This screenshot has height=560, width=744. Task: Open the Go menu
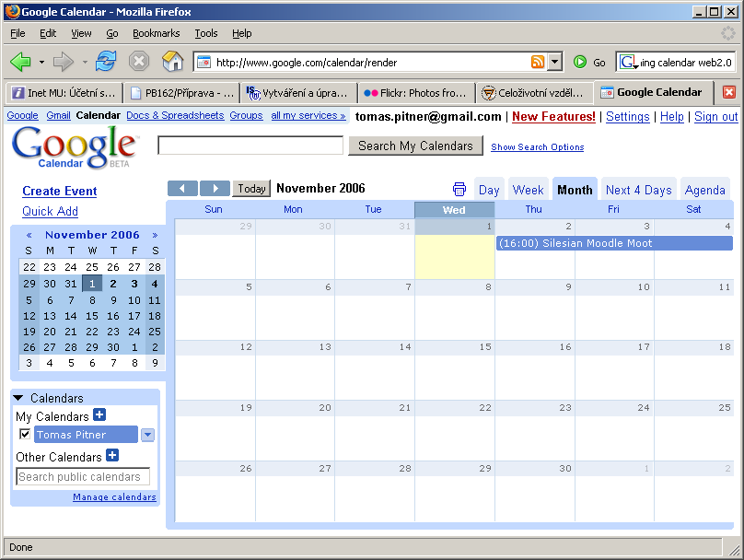112,33
